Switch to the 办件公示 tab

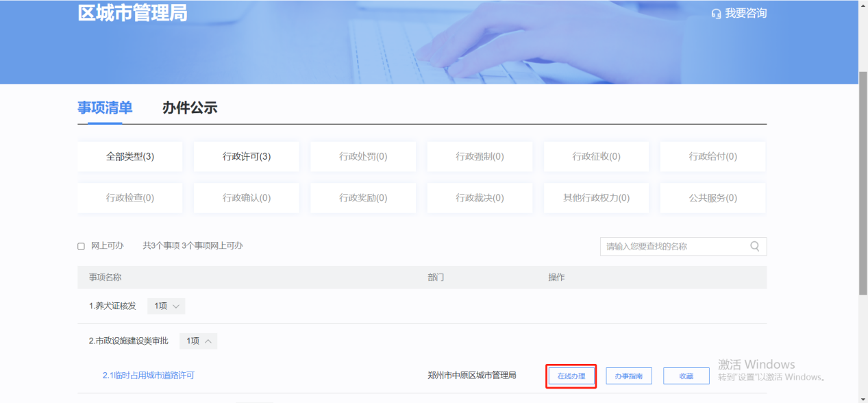(189, 108)
